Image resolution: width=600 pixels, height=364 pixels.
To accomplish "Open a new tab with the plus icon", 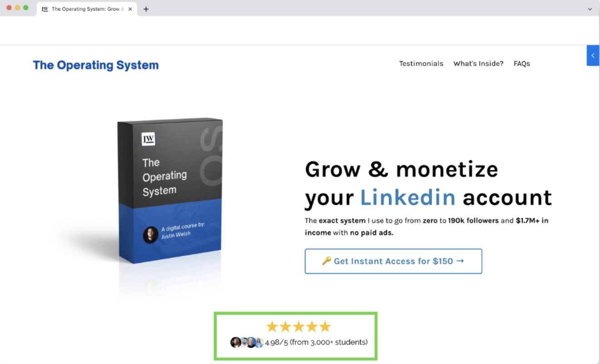I will tap(146, 9).
